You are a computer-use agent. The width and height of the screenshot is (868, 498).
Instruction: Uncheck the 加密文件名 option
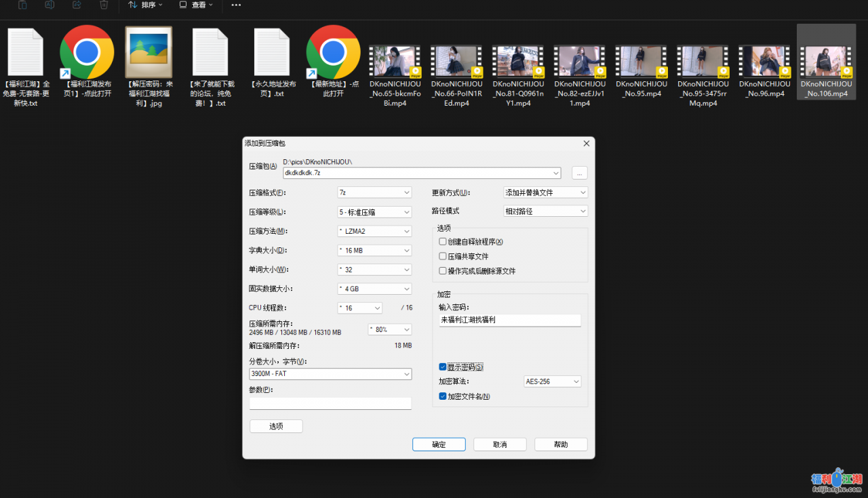pos(443,396)
